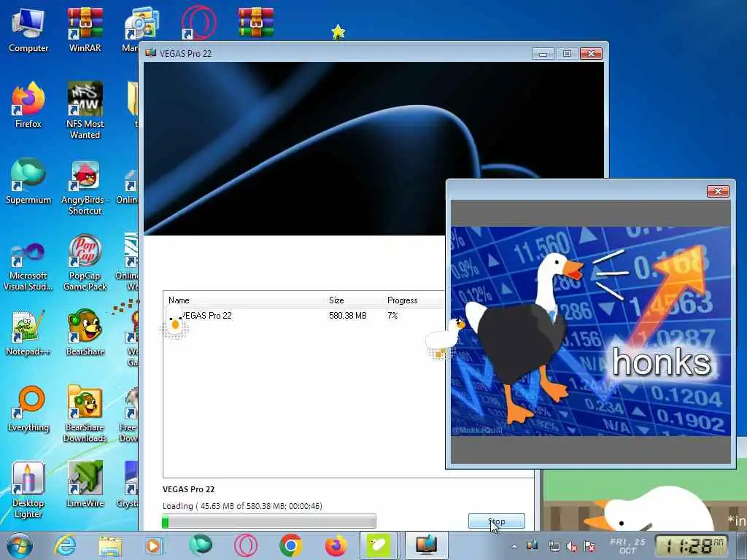The image size is (747, 560).
Task: Launch Internet Explorer from the taskbar
Action: click(x=65, y=545)
